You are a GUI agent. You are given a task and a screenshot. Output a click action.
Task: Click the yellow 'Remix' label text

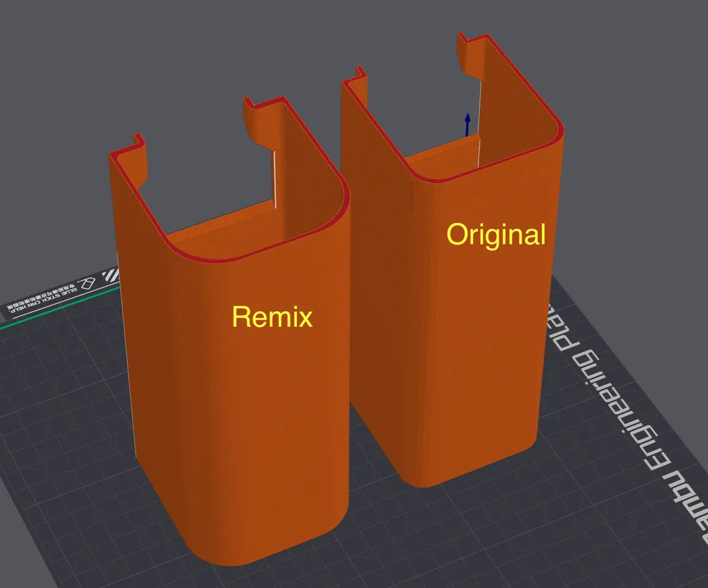pos(272,317)
